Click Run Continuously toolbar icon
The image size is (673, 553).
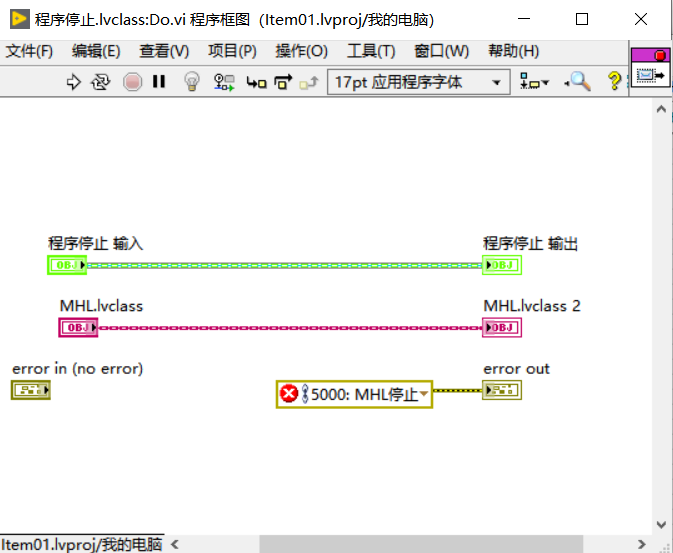tap(100, 82)
